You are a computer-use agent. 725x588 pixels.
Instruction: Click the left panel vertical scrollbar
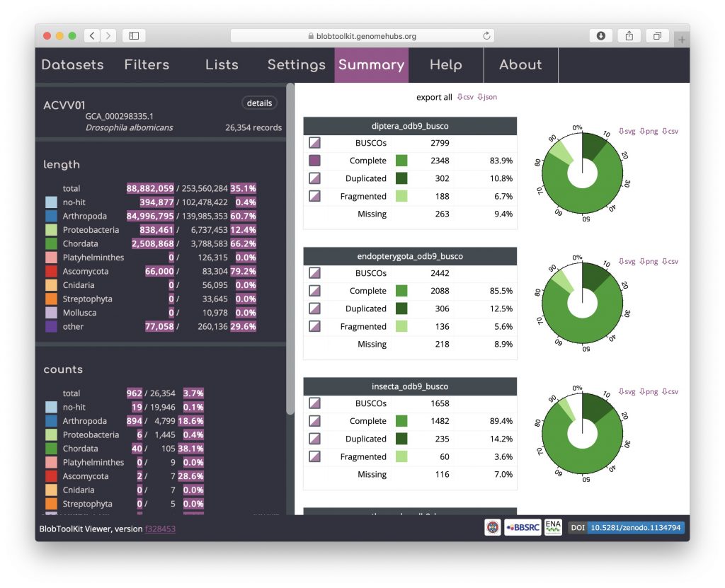290,248
